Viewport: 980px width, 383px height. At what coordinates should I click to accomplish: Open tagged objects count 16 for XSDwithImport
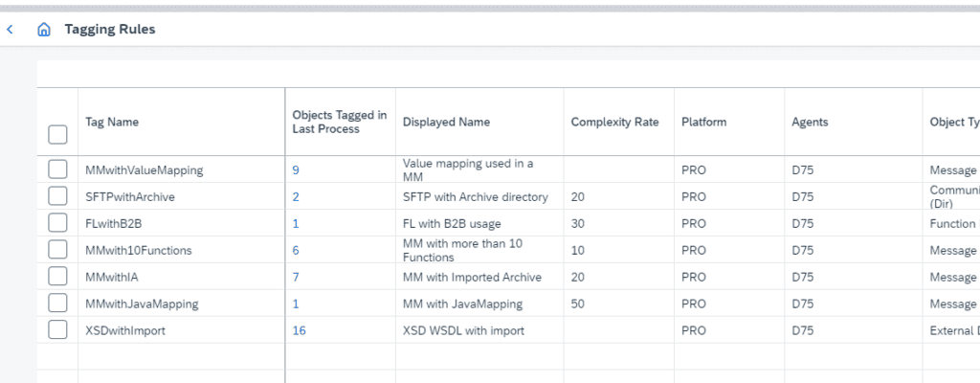(299, 330)
